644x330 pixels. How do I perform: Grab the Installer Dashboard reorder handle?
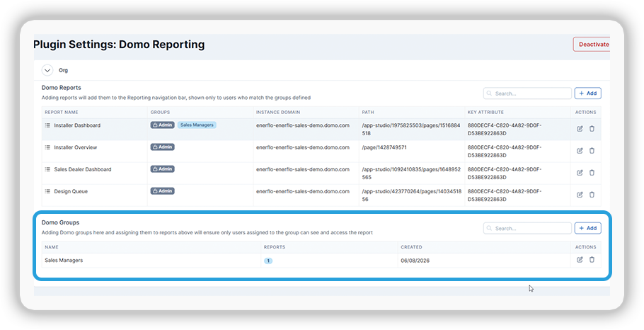47,125
